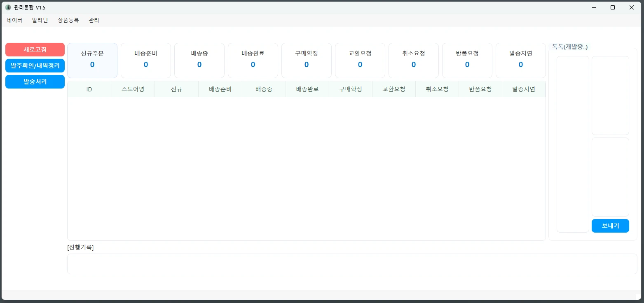
Task: Close the 관리통합 window
Action: 632,7
